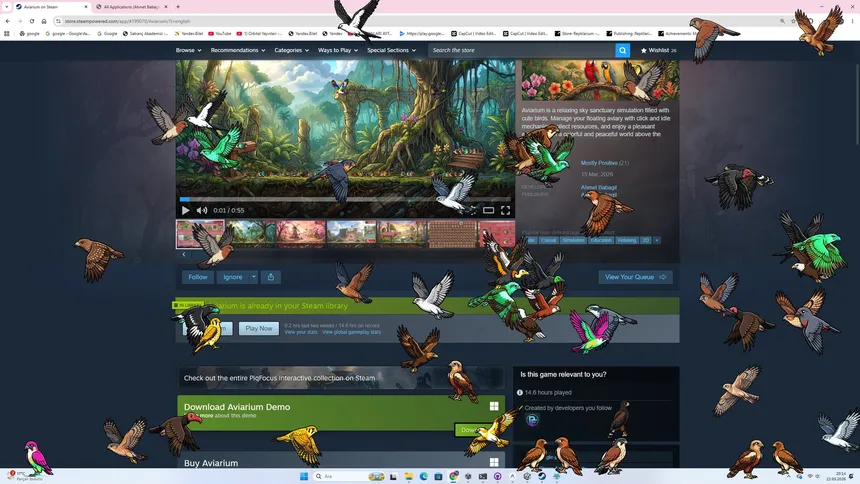Open the 2D tag

click(646, 240)
